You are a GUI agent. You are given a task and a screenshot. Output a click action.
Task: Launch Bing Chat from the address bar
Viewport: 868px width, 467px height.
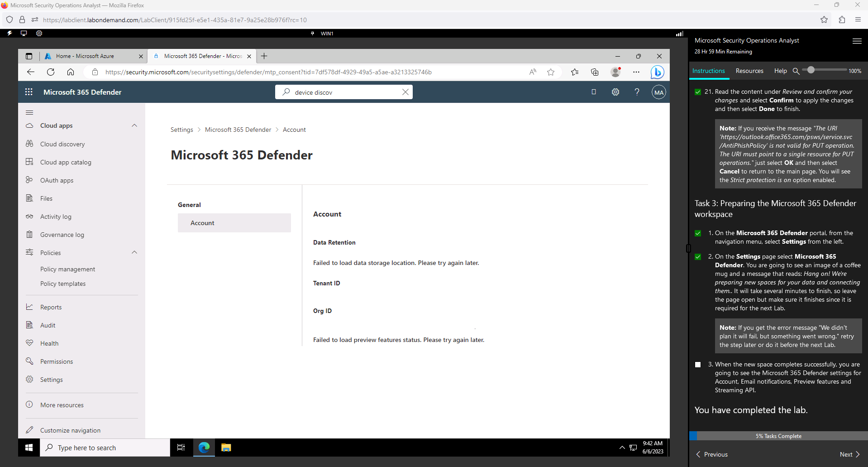[657, 72]
